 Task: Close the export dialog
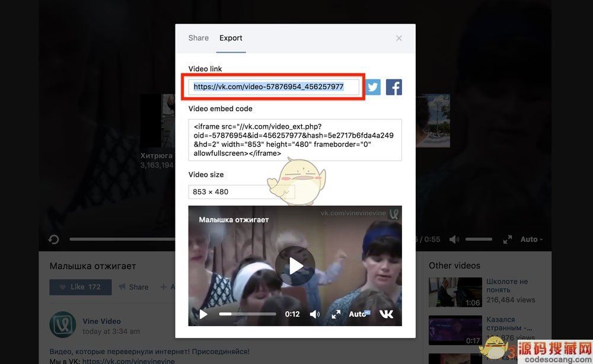(x=399, y=38)
